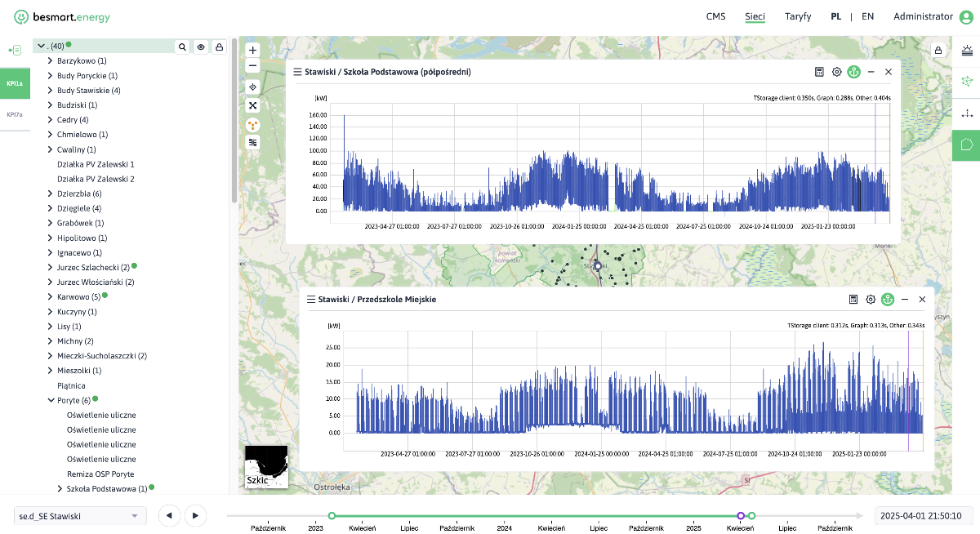The height and width of the screenshot is (534, 980).
Task: Select Remiza OSP Poryte
Action: click(100, 474)
